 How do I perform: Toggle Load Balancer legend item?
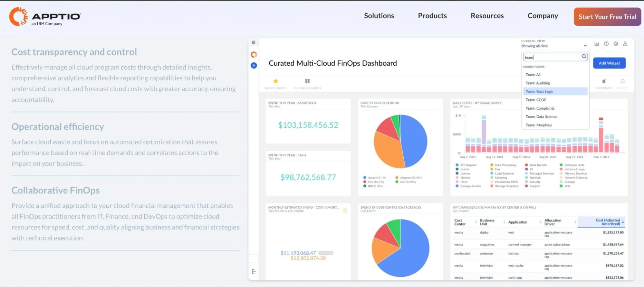coord(502,173)
